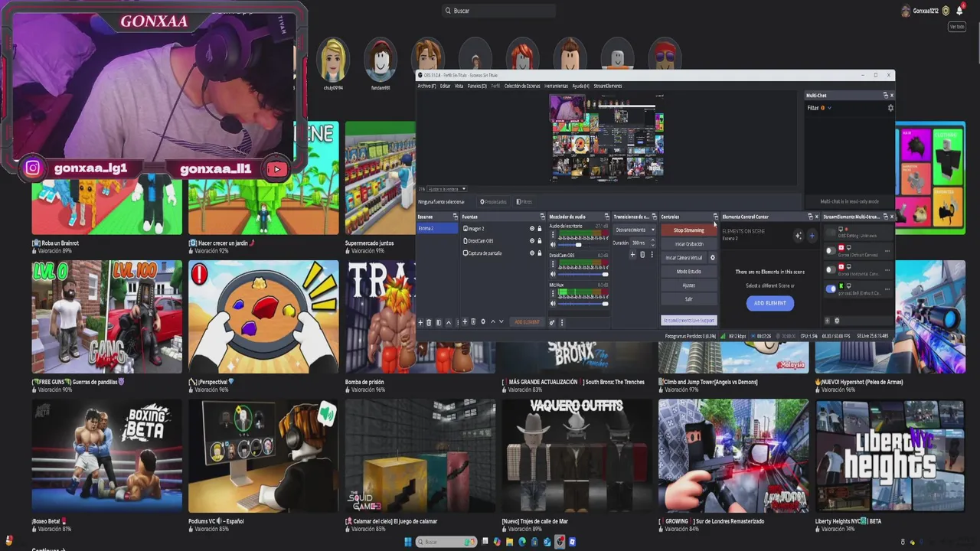This screenshot has height=551, width=980.
Task: Open Herramientas menu in OBS
Action: pos(556,86)
